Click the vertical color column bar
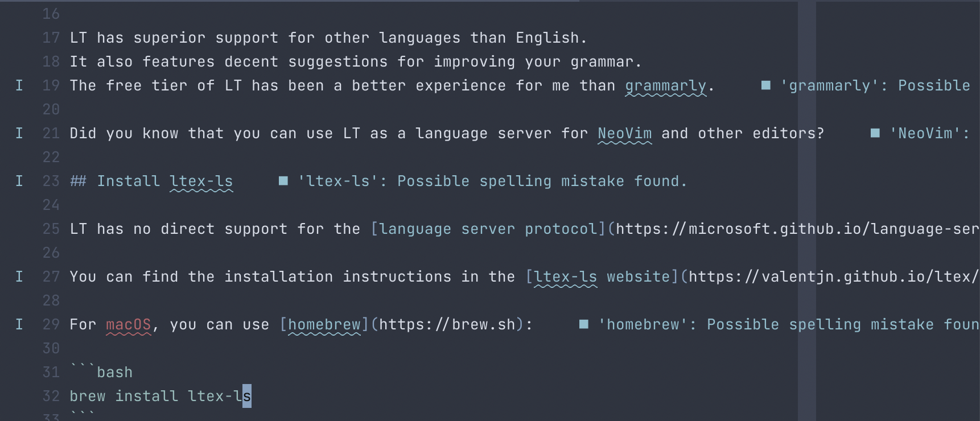Screen dimensions: 980x421 click(x=807, y=210)
